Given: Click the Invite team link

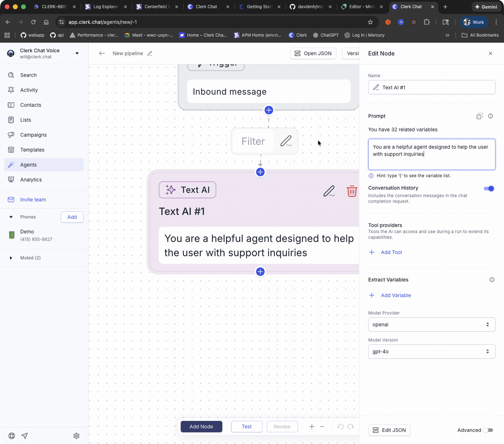Looking at the screenshot, I should (33, 199).
